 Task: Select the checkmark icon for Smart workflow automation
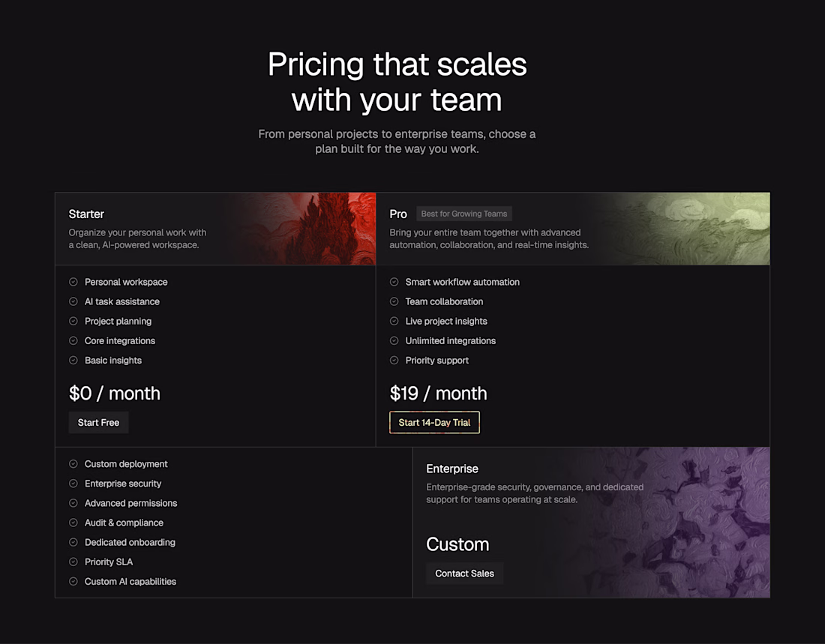(394, 282)
